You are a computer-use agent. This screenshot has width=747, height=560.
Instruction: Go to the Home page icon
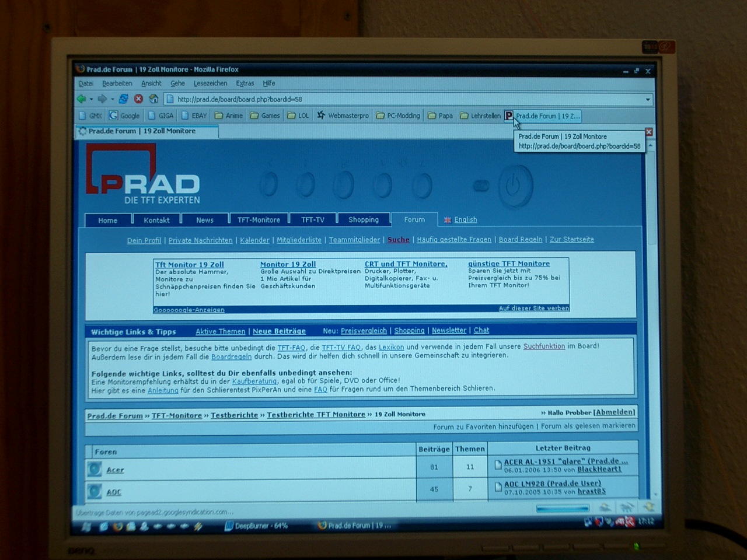coord(153,99)
